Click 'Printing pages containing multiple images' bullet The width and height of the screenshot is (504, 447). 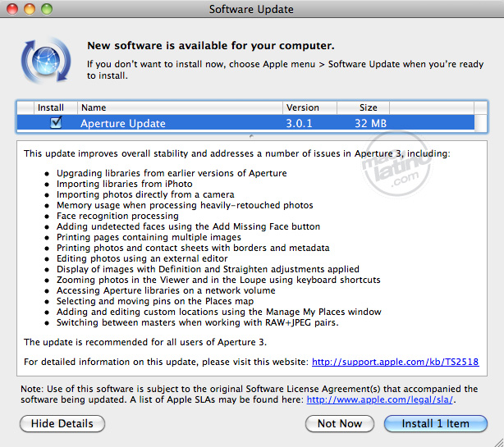[x=149, y=237]
